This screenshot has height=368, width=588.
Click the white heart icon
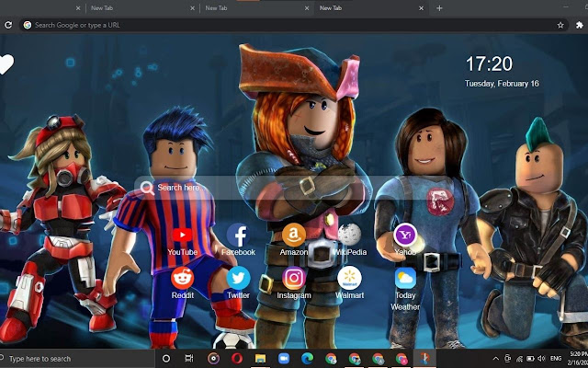[x=6, y=64]
